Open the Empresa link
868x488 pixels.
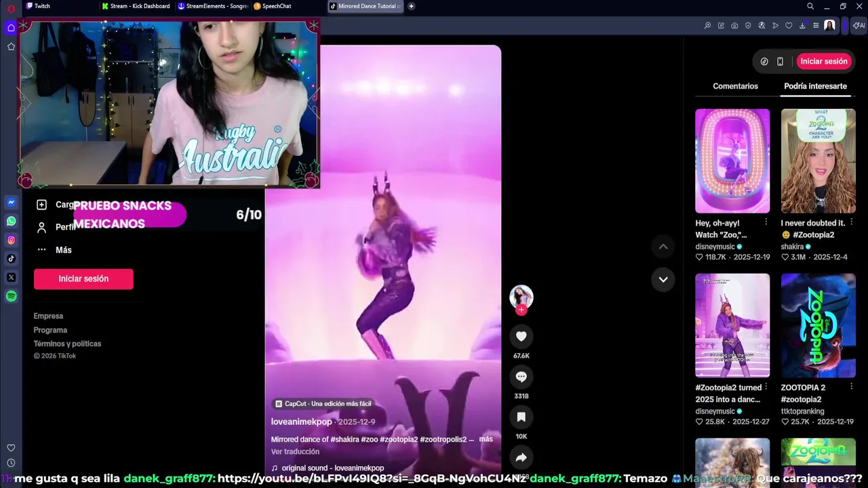tap(48, 316)
